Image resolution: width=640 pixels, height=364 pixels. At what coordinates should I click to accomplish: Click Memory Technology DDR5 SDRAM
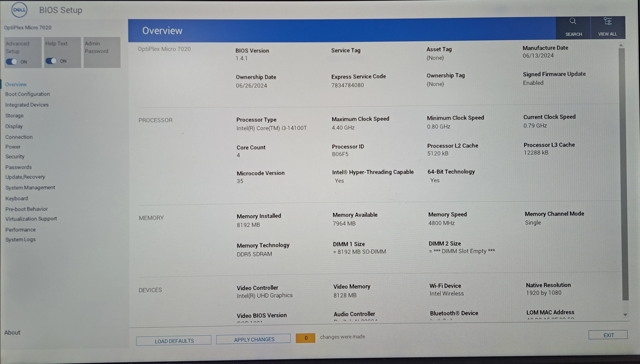(x=254, y=254)
